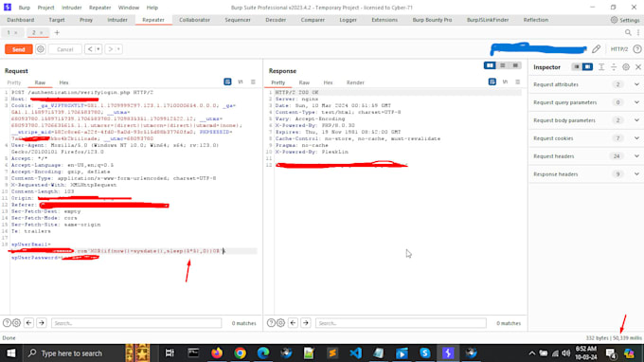Open the Logger tab
Screen dimensions: 644x362
click(x=348, y=20)
